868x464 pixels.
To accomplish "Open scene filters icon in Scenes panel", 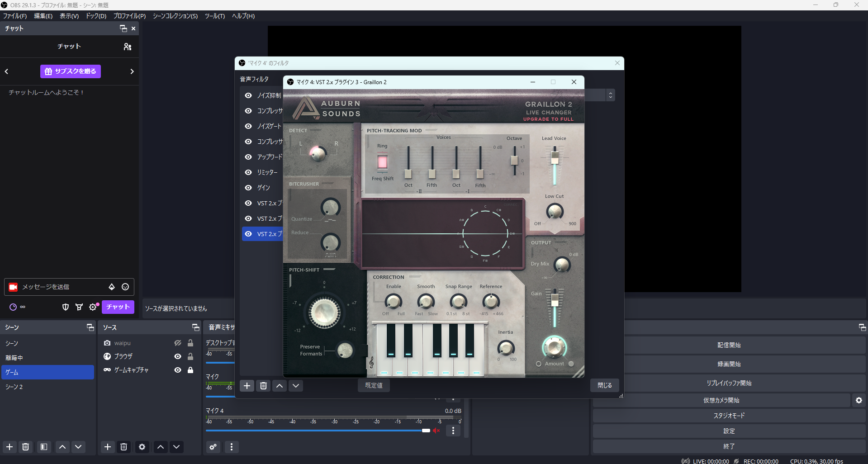I will point(44,447).
